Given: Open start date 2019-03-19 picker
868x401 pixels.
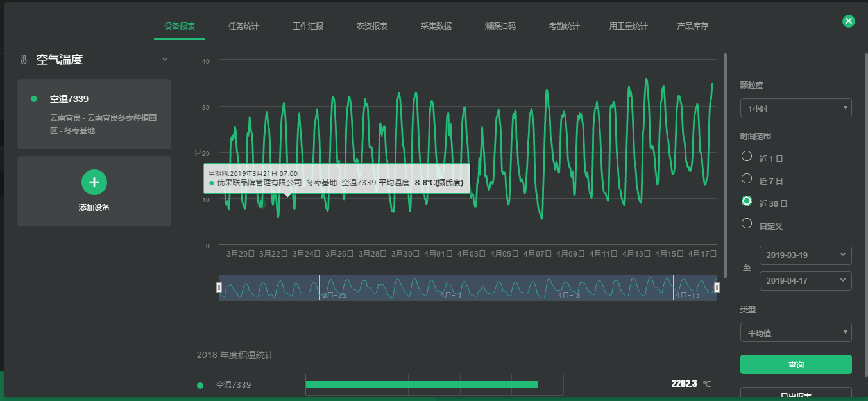Looking at the screenshot, I should coord(805,255).
